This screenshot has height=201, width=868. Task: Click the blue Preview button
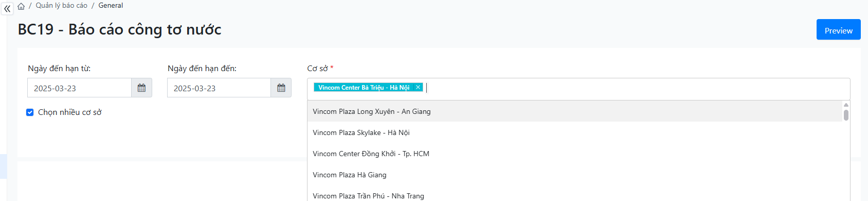click(838, 30)
